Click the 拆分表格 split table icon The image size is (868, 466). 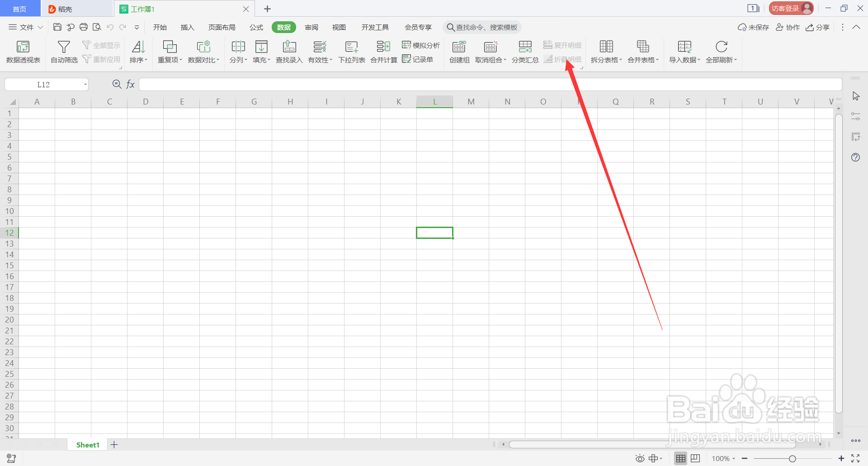tap(606, 47)
